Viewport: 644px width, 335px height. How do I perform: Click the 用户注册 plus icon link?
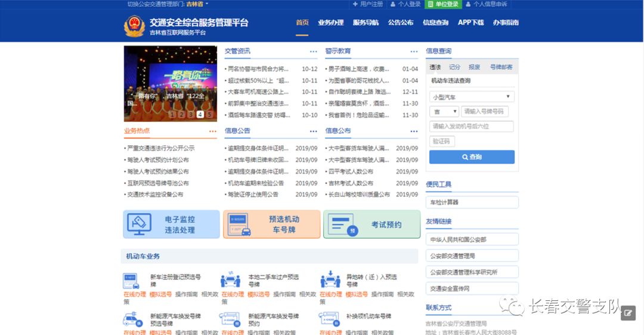pyautogui.click(x=367, y=4)
